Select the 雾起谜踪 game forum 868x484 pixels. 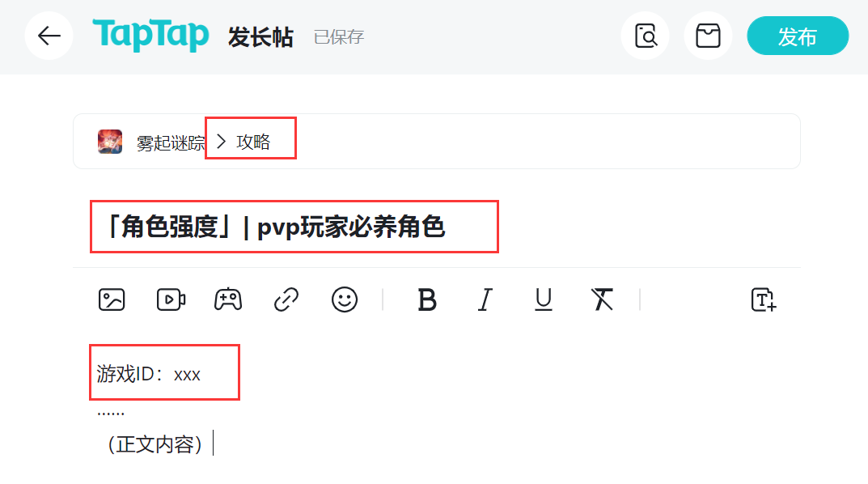(171, 143)
